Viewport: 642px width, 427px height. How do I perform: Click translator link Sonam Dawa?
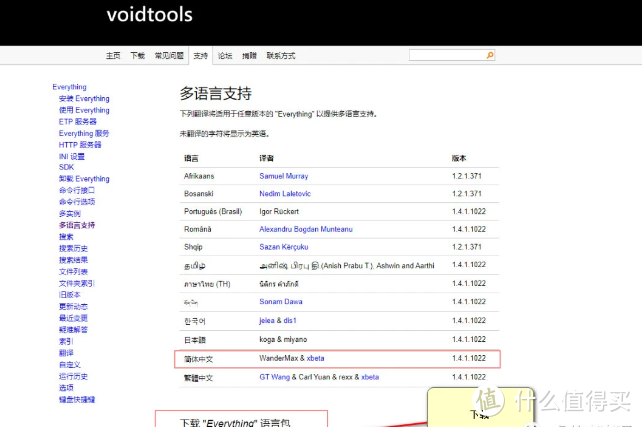(281, 302)
